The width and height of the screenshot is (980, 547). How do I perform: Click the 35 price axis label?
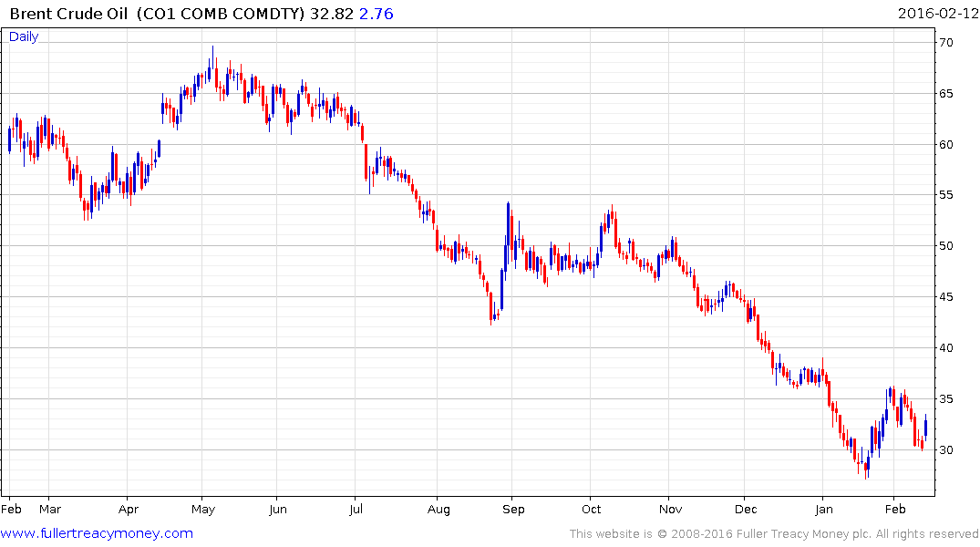[945, 398]
